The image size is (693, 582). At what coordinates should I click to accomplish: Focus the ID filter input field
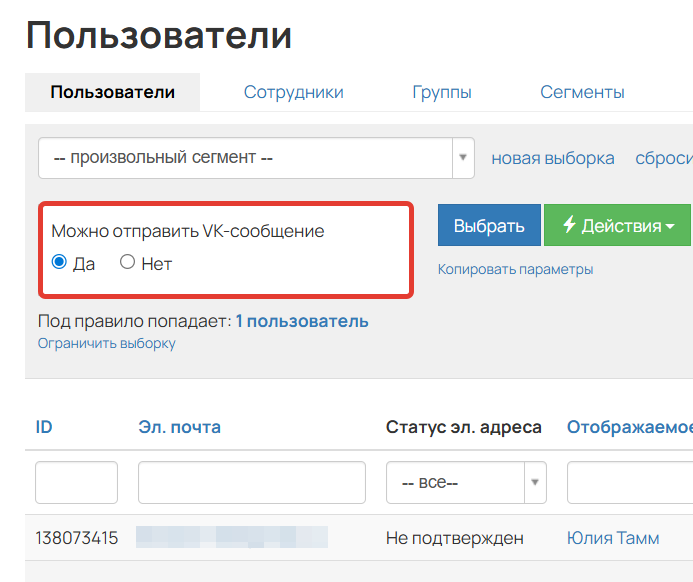76,483
